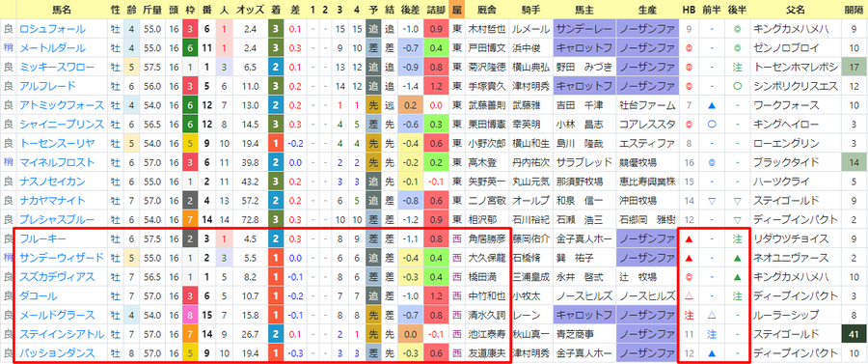Click the interval value 41
Viewport: 868px width, 364px height.
pos(854,334)
